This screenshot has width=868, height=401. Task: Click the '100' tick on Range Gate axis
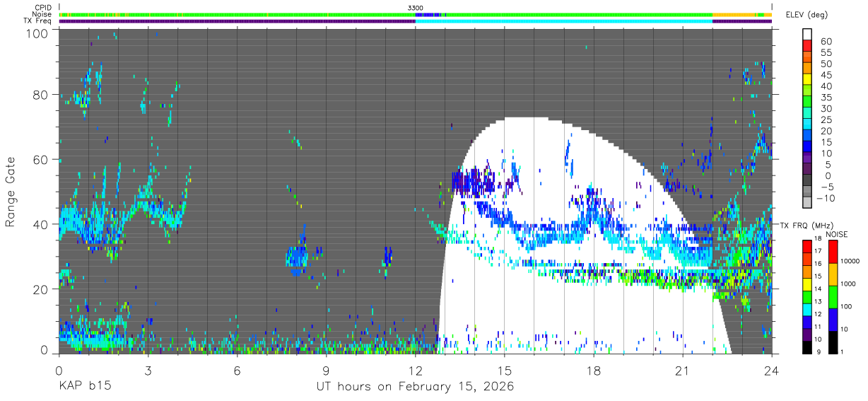[37, 33]
